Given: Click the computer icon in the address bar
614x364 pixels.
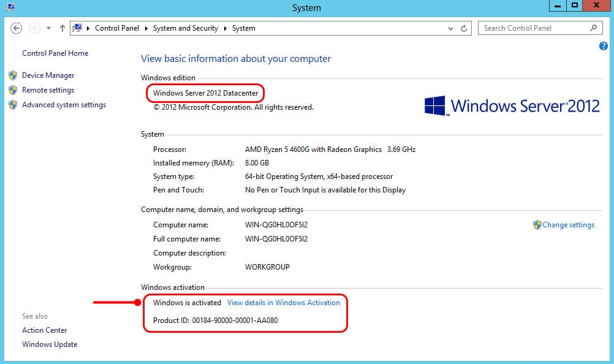Looking at the screenshot, I should click(78, 28).
